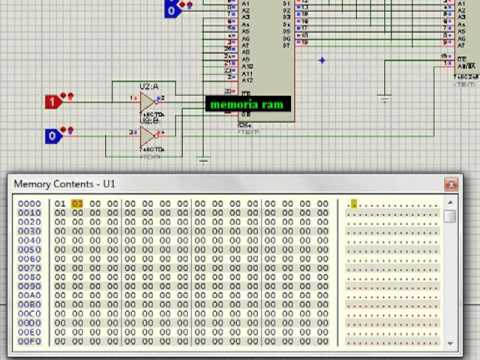Select the first byte of row 0080

[x=60, y=277]
